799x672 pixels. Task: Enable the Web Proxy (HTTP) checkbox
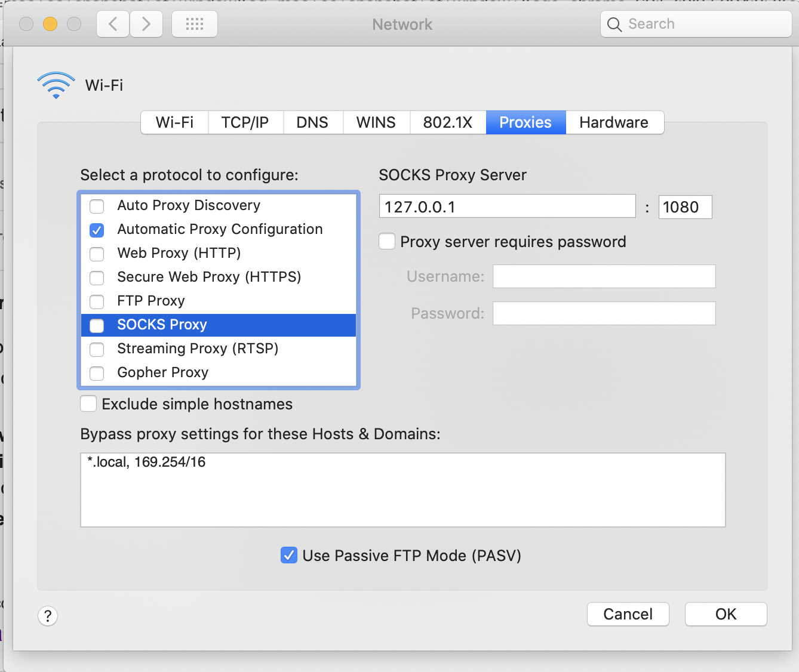point(96,254)
